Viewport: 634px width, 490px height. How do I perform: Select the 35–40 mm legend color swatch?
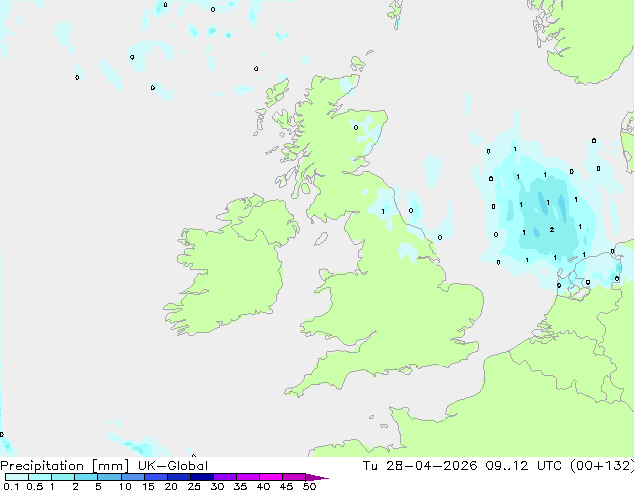[x=247, y=477]
